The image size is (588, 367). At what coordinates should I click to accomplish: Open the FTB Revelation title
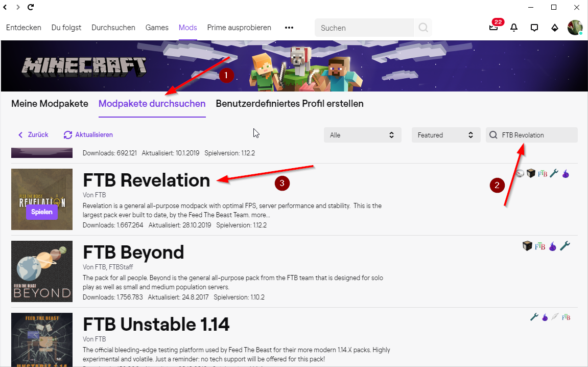[x=146, y=180]
